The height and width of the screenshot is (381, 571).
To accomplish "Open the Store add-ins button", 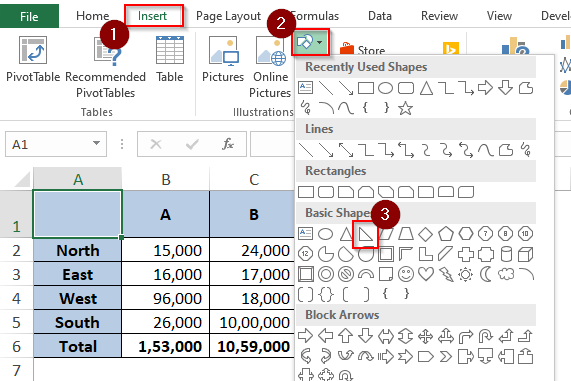I will click(x=362, y=50).
